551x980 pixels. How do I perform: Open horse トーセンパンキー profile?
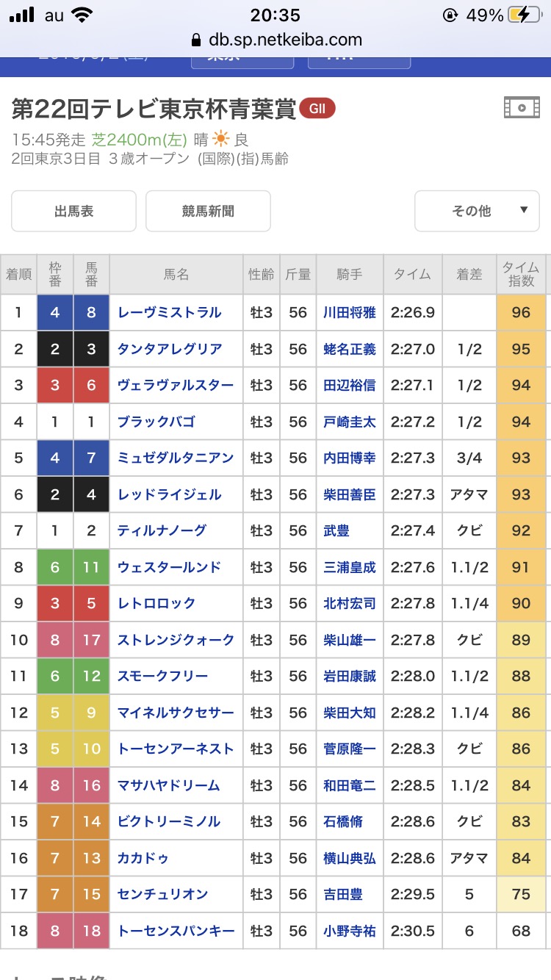pos(176,931)
